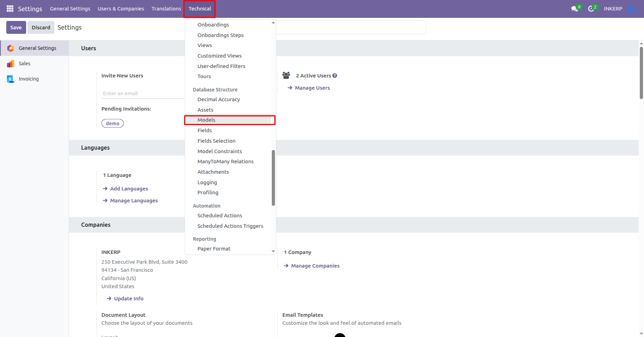Click the General Settings sidebar icon

tap(11, 48)
